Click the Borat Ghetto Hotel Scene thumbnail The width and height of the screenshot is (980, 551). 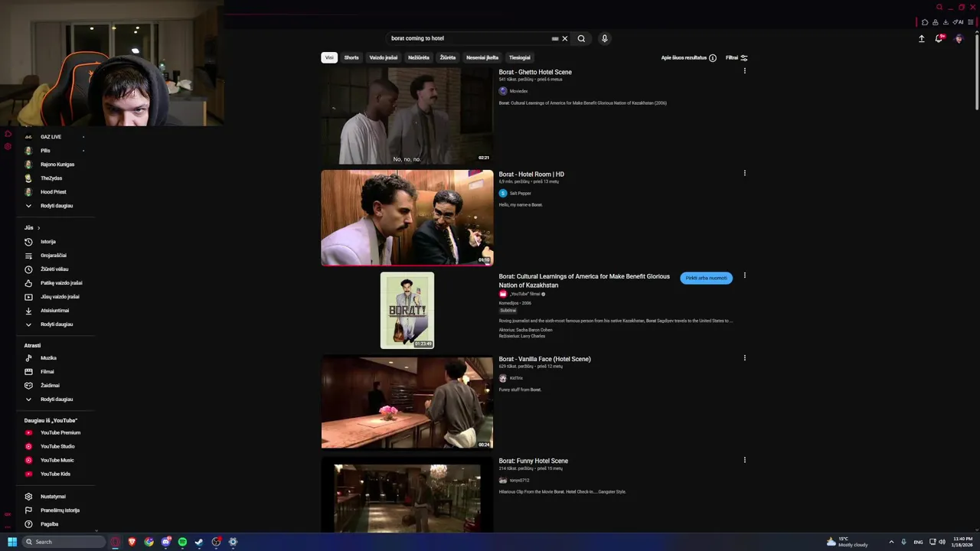(x=407, y=116)
